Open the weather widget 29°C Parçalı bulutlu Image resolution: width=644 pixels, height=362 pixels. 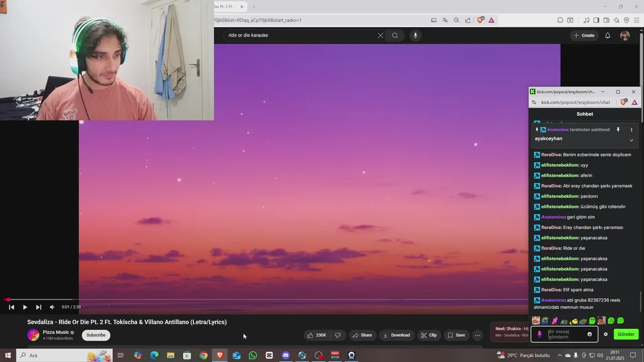pos(523,355)
